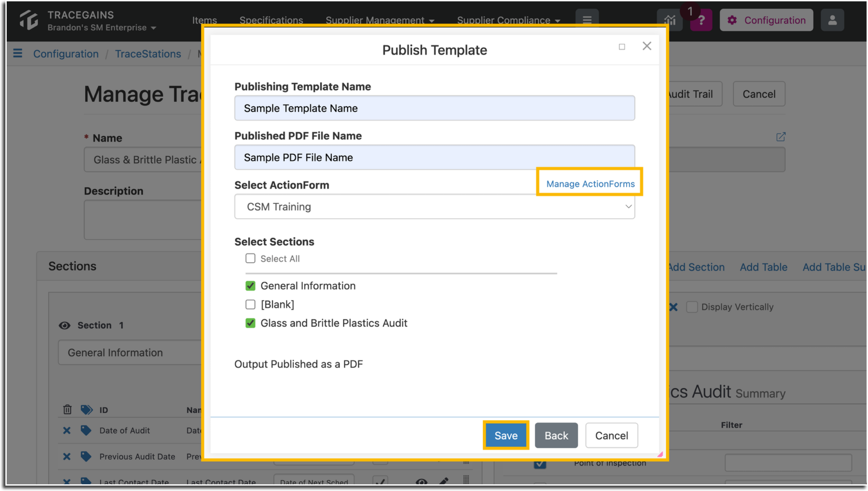This screenshot has width=868, height=491.
Task: Toggle the Display Vertically checkbox
Action: pyautogui.click(x=692, y=307)
